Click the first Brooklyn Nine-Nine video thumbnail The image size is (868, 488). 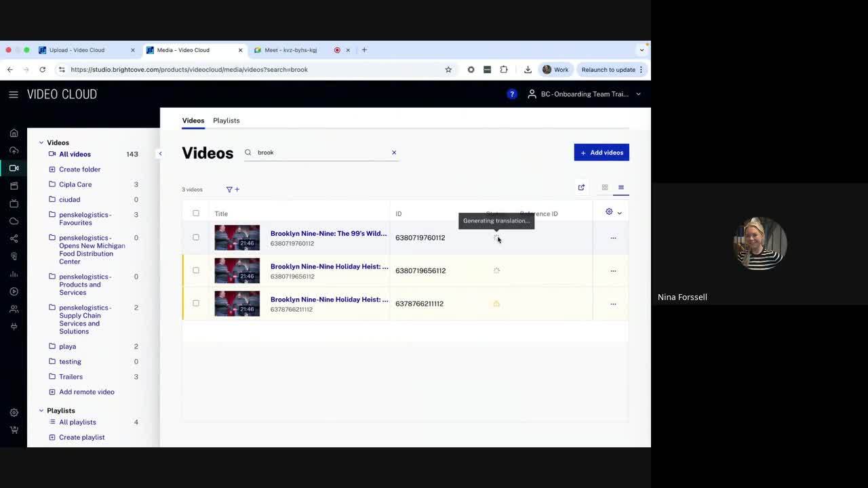coord(237,238)
